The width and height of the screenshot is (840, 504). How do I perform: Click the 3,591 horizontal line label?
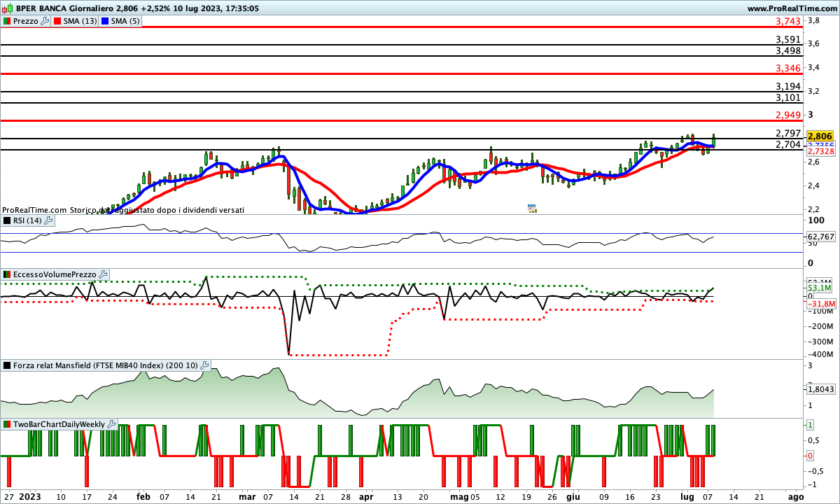(788, 40)
